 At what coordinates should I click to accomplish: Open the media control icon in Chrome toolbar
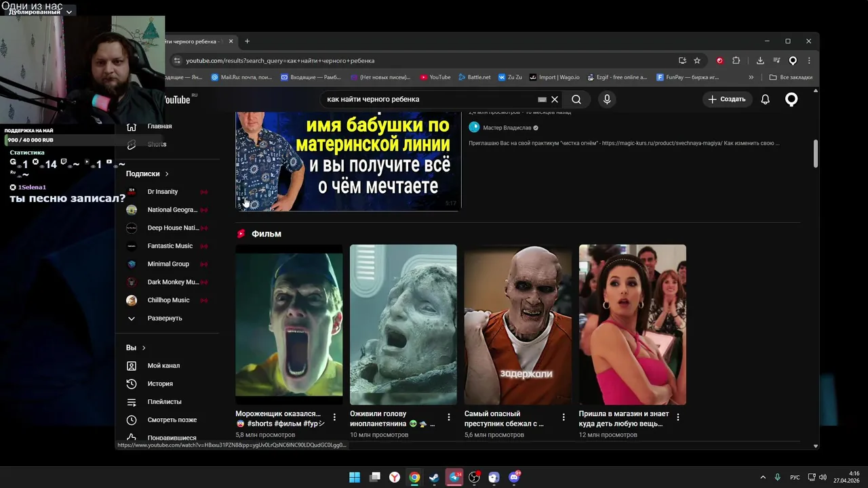(776, 60)
